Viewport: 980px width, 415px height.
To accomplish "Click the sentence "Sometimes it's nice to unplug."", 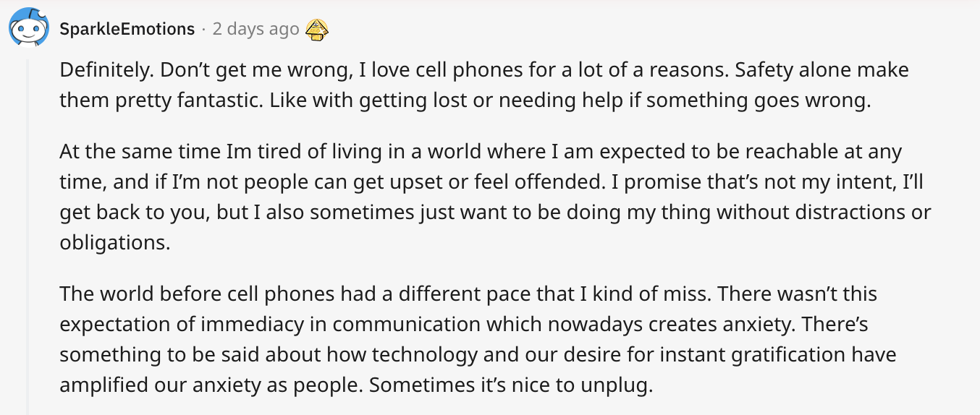I will pos(512,385).
